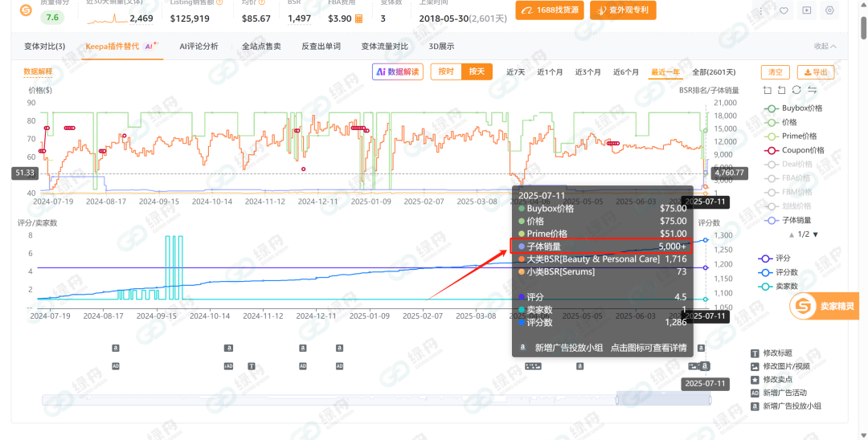The width and height of the screenshot is (868, 440).
Task: Select the 全部(2601天) time range
Action: click(x=714, y=72)
